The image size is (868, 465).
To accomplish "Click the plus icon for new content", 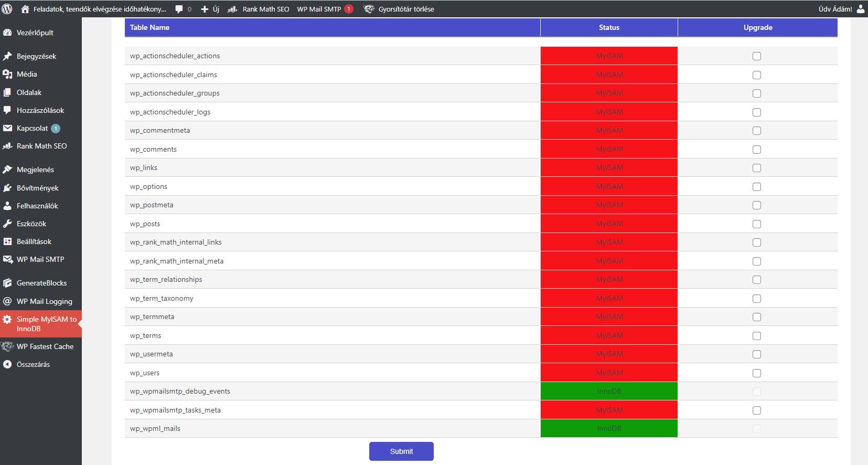I will pos(205,9).
